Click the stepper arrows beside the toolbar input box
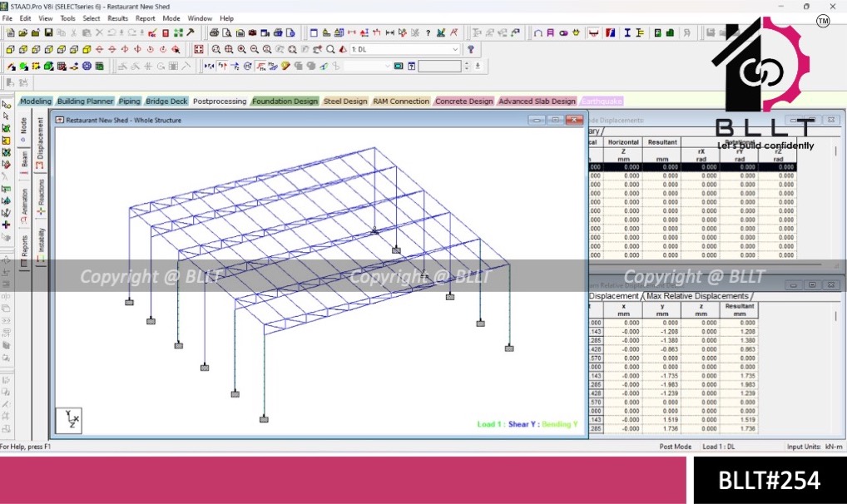The width and height of the screenshot is (847, 504). 467,66
